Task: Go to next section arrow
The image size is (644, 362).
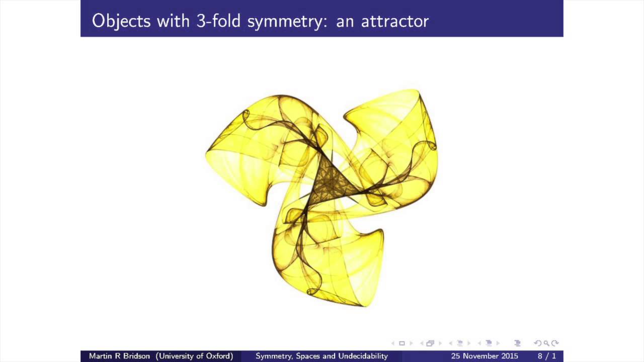Action: [x=498, y=343]
